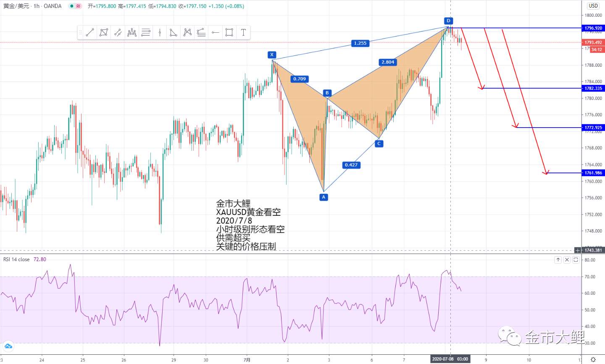Select the pattern point C label

coord(379,144)
